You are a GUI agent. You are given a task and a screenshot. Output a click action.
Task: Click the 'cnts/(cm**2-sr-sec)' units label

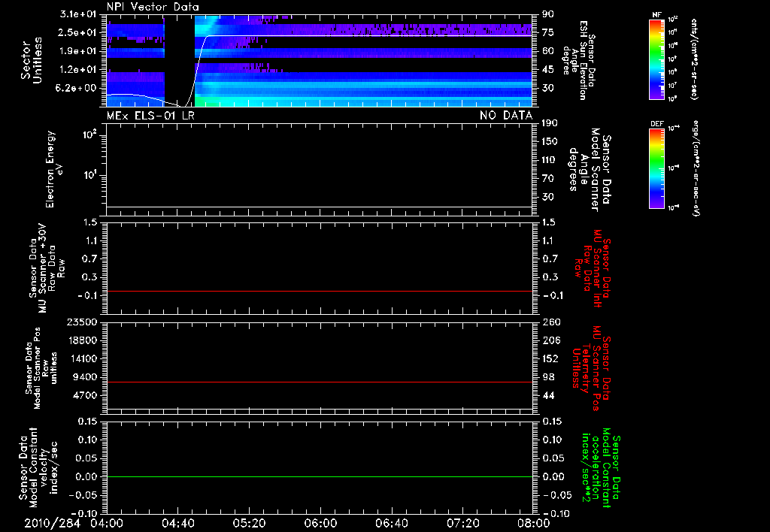pos(694,59)
